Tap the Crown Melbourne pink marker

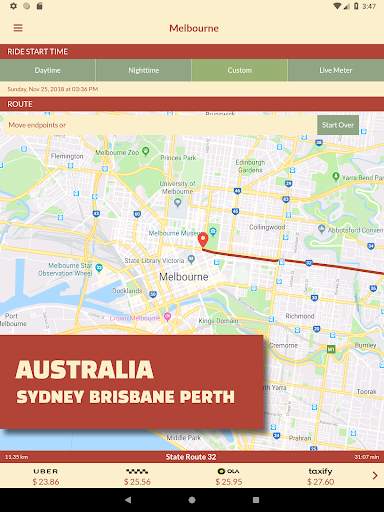(x=167, y=316)
